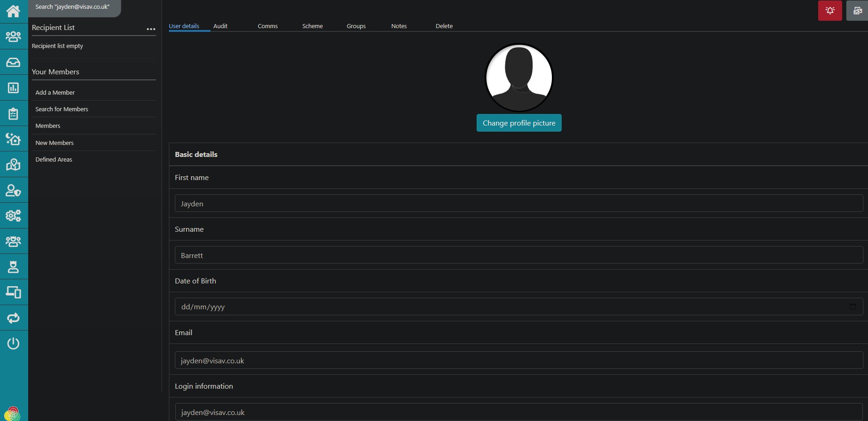The image size is (868, 421).
Task: Click the Change profile picture button
Action: click(x=519, y=123)
